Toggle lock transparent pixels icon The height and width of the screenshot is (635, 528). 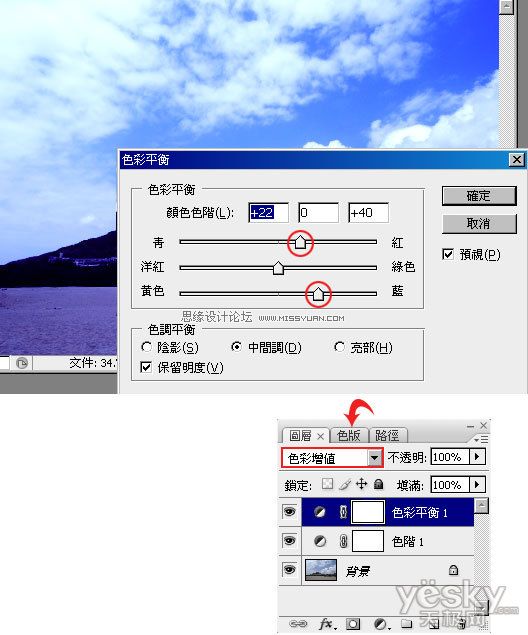327,484
